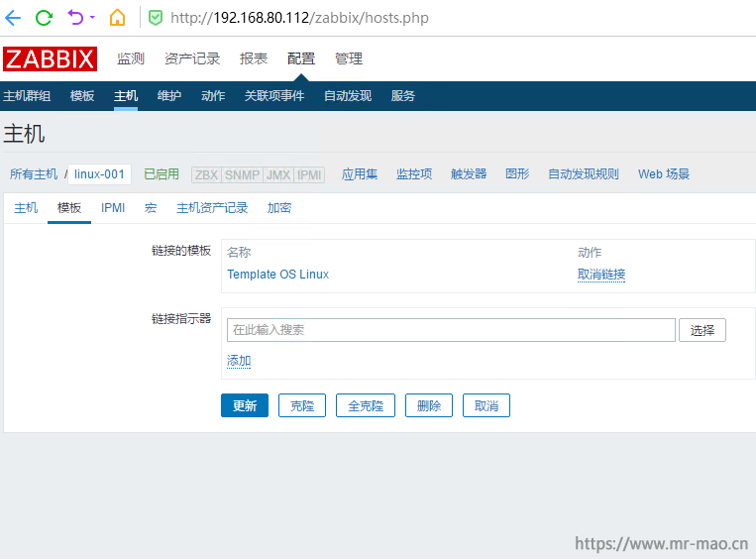The width and height of the screenshot is (756, 559).
Task: Open the Web 场景 link
Action: [664, 174]
